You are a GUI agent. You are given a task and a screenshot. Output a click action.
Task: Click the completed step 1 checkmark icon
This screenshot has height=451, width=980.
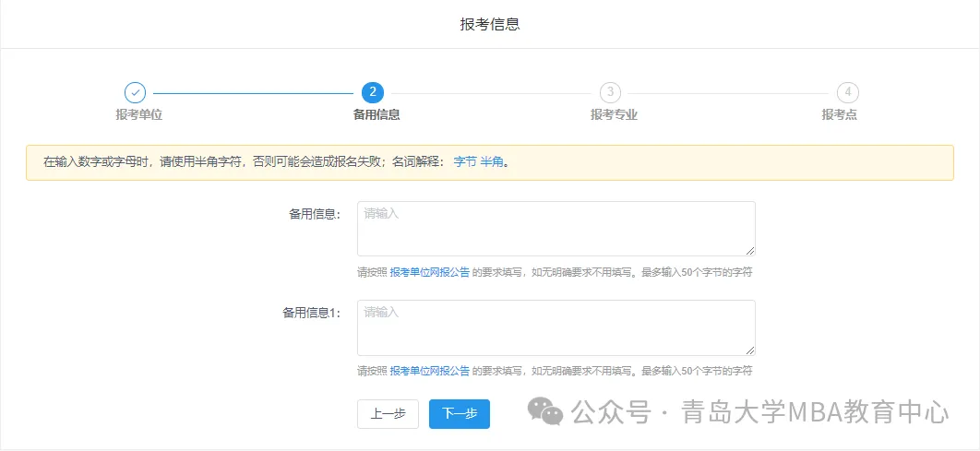[x=135, y=92]
